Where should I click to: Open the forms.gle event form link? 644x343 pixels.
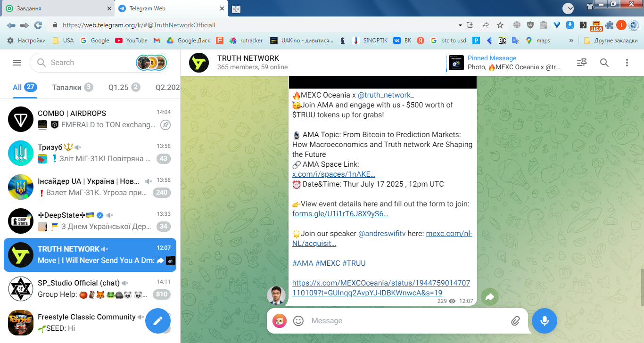point(340,214)
